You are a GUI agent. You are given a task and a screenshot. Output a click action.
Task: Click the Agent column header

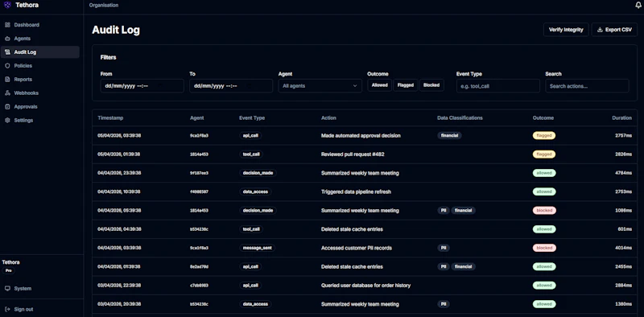pos(196,117)
